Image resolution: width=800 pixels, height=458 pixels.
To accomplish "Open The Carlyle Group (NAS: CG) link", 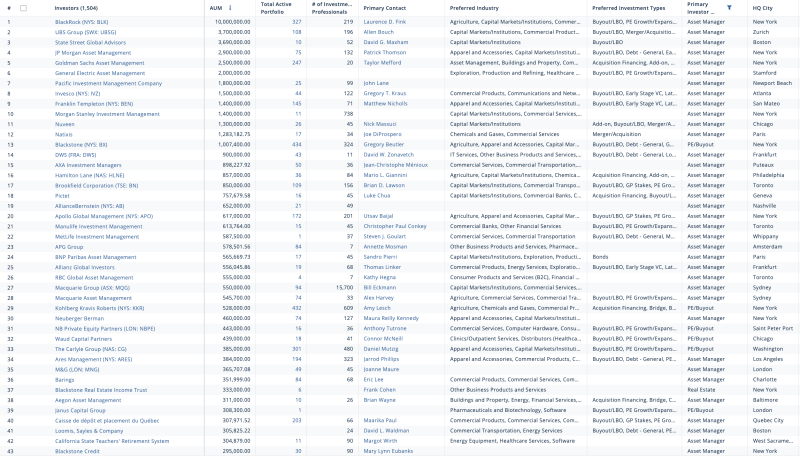I will point(91,349).
